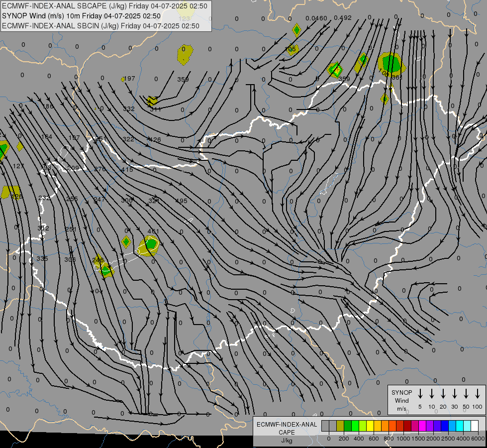The image size is (487, 448).
Task: Click the '186' value on the map
Action: click(x=48, y=107)
